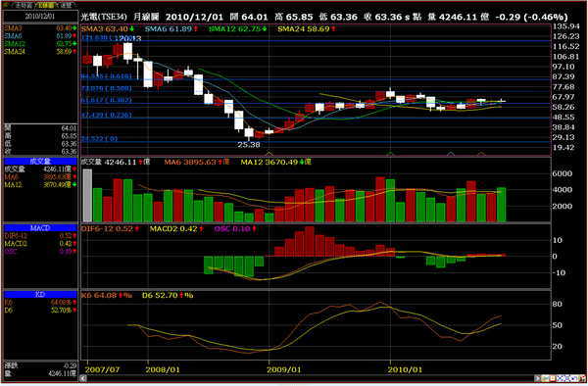Click the 84.535 (0.618) Fibonacci level label
Screen dimensions: 588x386
click(107, 76)
